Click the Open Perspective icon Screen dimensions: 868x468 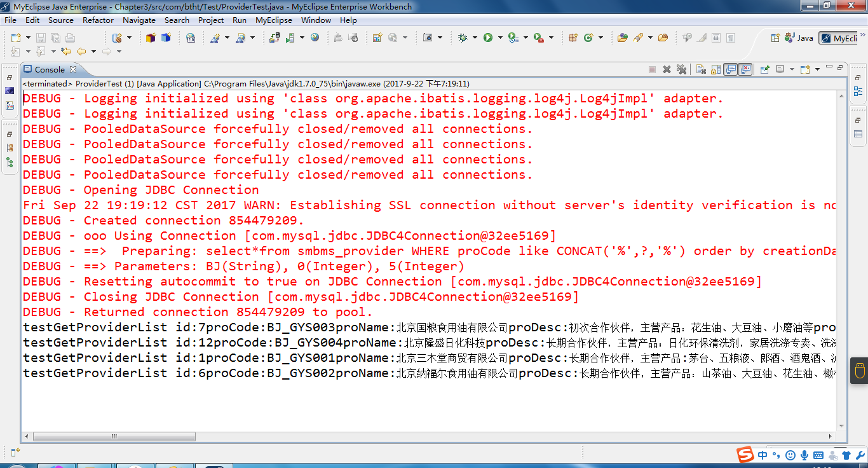click(775, 38)
